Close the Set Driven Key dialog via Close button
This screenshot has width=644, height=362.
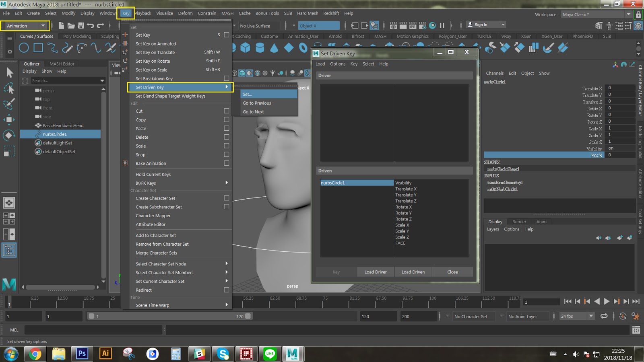pyautogui.click(x=452, y=272)
